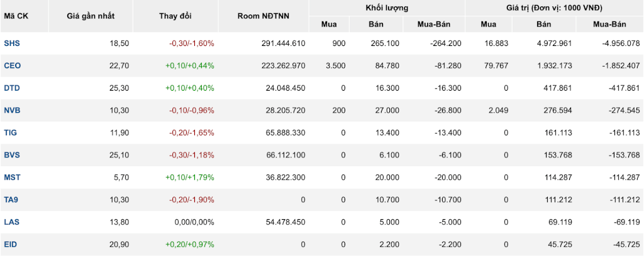The image size is (644, 257).
Task: Click the Giá gần nhất column header
Action: [91, 16]
